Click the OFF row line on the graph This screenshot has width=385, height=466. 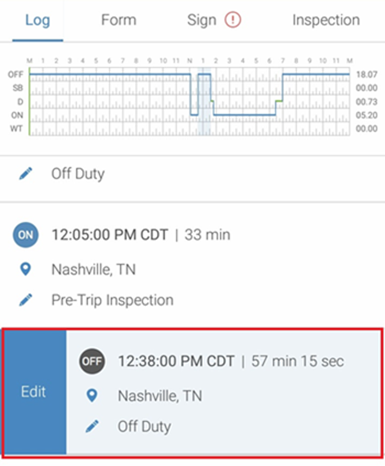pos(110,74)
